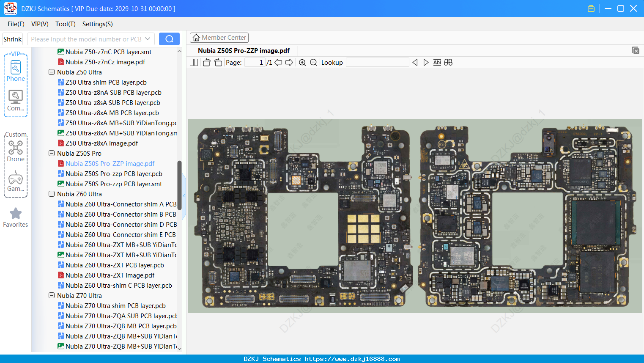
Task: Toggle the two-page split view icon
Action: [194, 62]
